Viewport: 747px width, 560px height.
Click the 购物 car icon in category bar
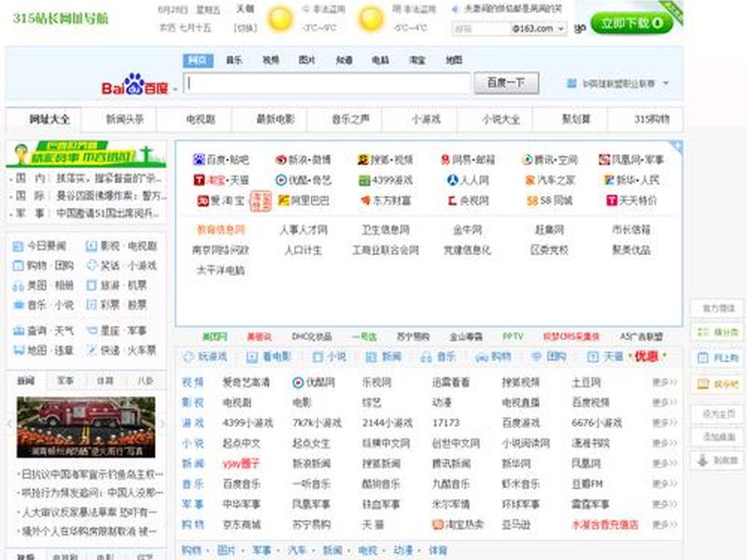tap(482, 357)
